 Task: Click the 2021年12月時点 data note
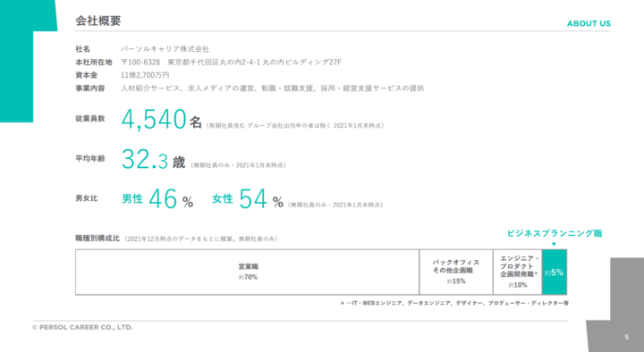(x=201, y=239)
